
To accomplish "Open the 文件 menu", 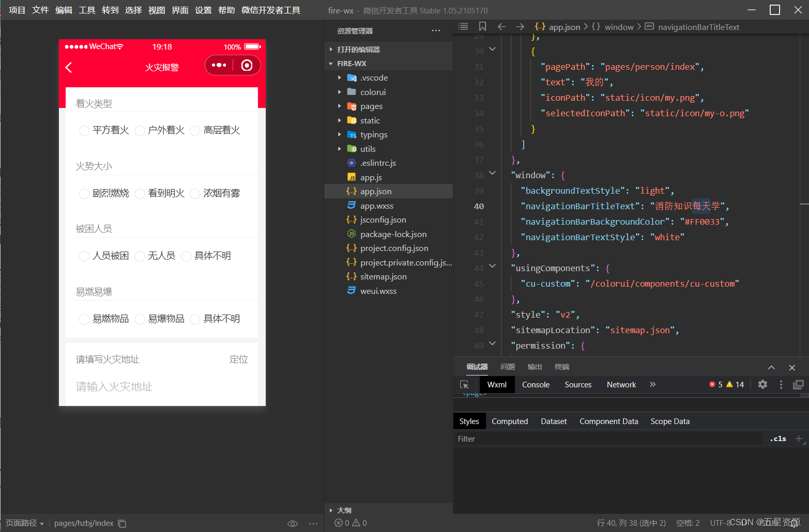I will tap(40, 10).
